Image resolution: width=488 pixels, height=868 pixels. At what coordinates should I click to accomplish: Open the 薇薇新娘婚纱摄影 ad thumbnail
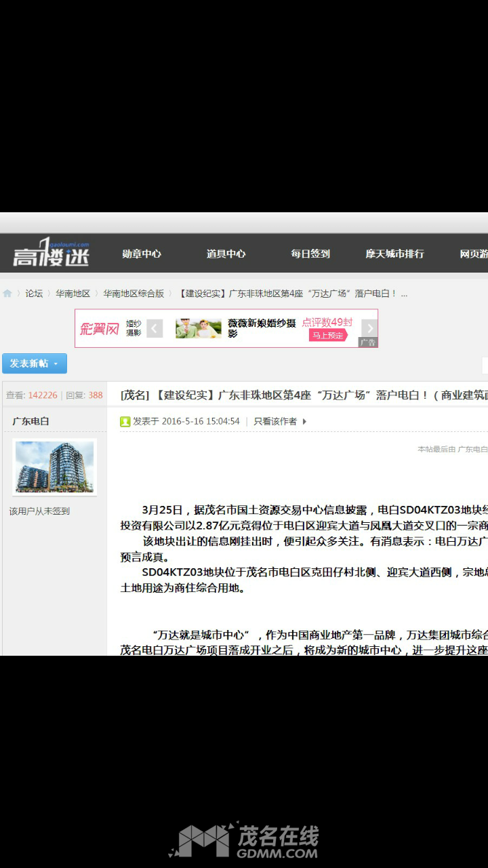(199, 329)
